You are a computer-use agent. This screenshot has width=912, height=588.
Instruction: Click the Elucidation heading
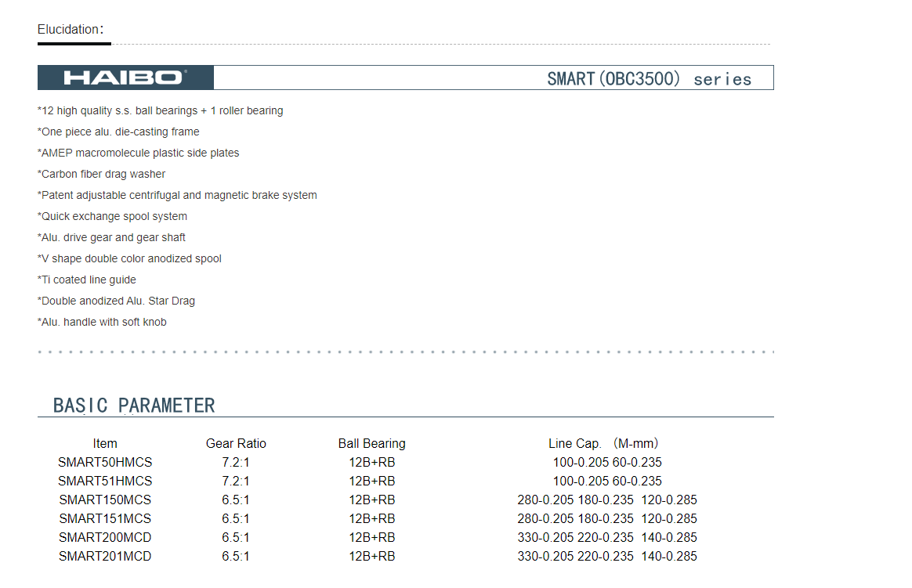pos(71,29)
